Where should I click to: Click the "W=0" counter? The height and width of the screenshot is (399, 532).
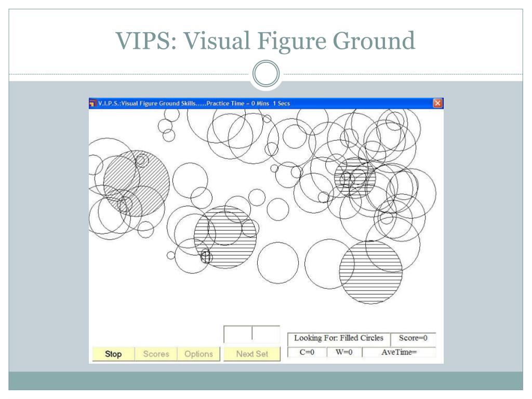pyautogui.click(x=344, y=352)
